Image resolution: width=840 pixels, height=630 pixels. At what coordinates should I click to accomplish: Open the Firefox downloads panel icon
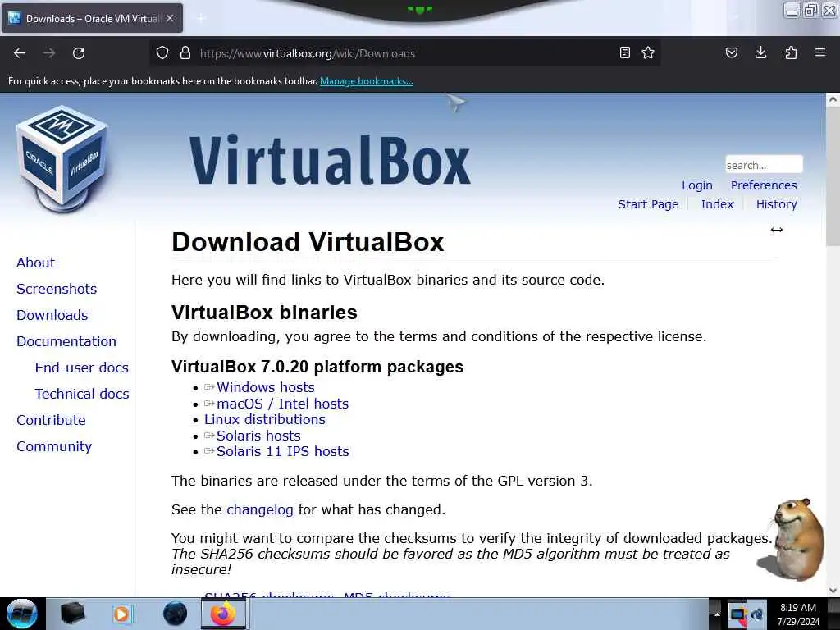[x=760, y=52]
